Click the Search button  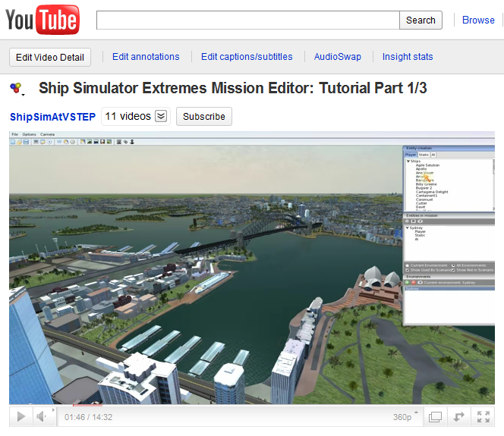click(x=421, y=20)
